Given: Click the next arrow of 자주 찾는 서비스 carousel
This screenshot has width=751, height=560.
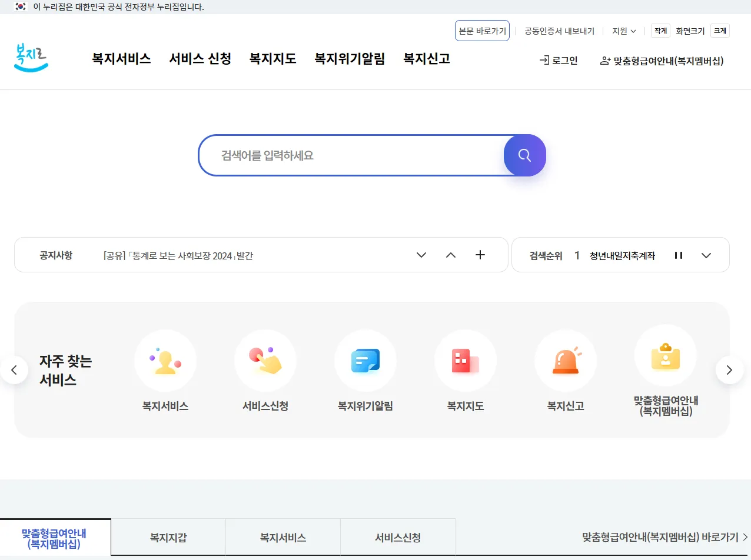Looking at the screenshot, I should pyautogui.click(x=730, y=369).
